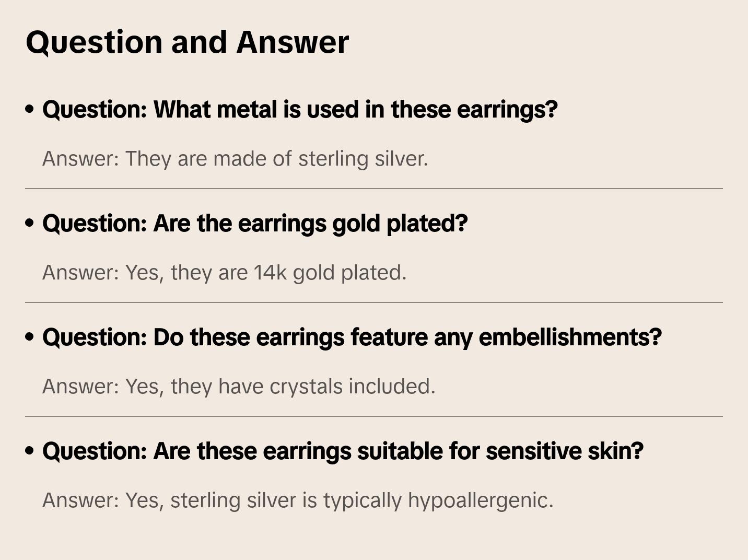Click the bullet beside the gold plated question
The image size is (748, 560).
30,223
